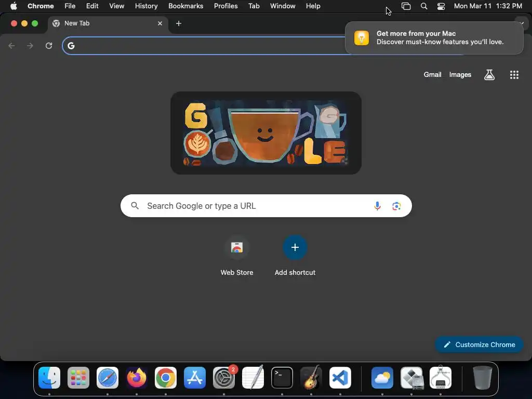Click the Google coffee doodle
532x399 pixels.
pyautogui.click(x=266, y=133)
